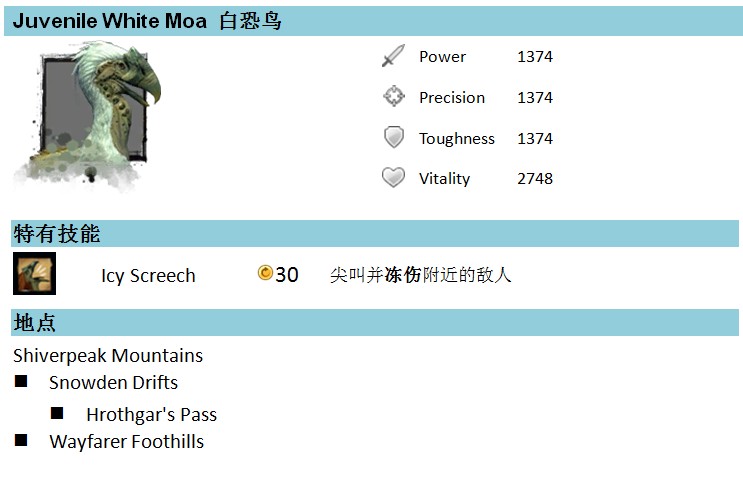Open the Snowden Drifts location
This screenshot has height=490, width=743.
(x=113, y=382)
